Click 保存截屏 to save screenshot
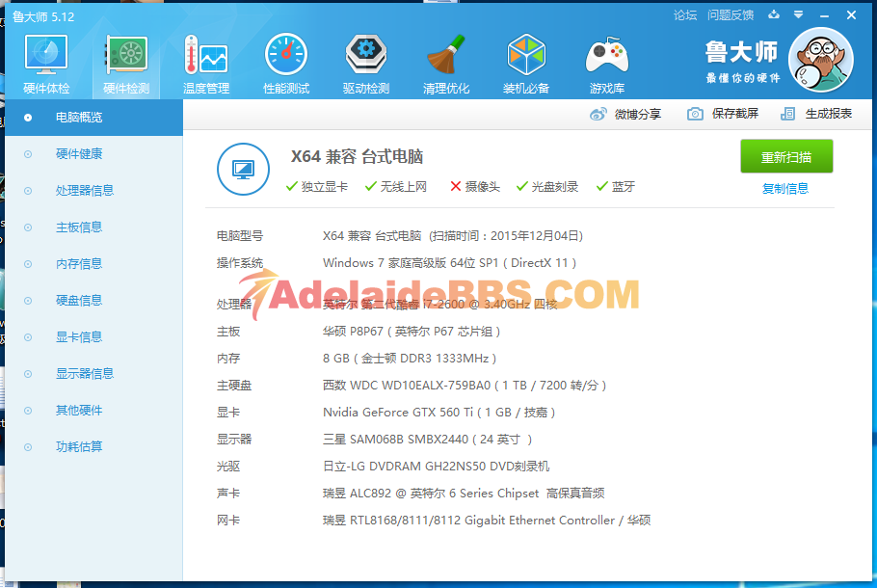The image size is (877, 588). point(735,114)
